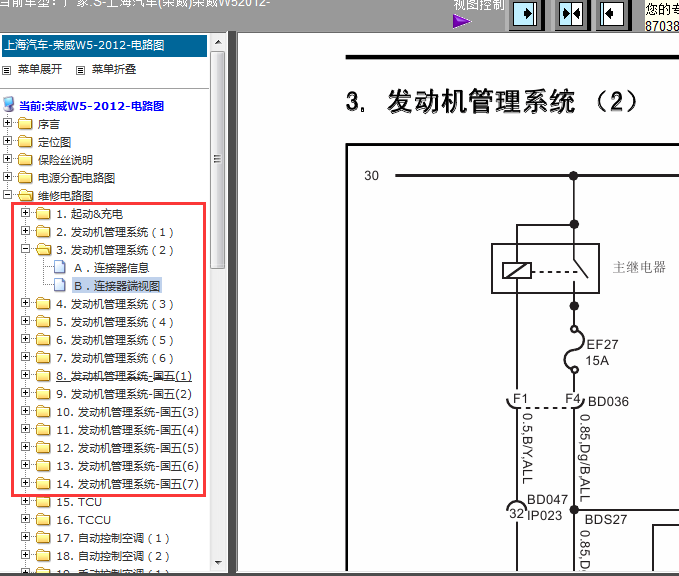This screenshot has height=576, width=679.
Task: Select 13. 发动机管理系统-国五(6) entry
Action: click(127, 466)
